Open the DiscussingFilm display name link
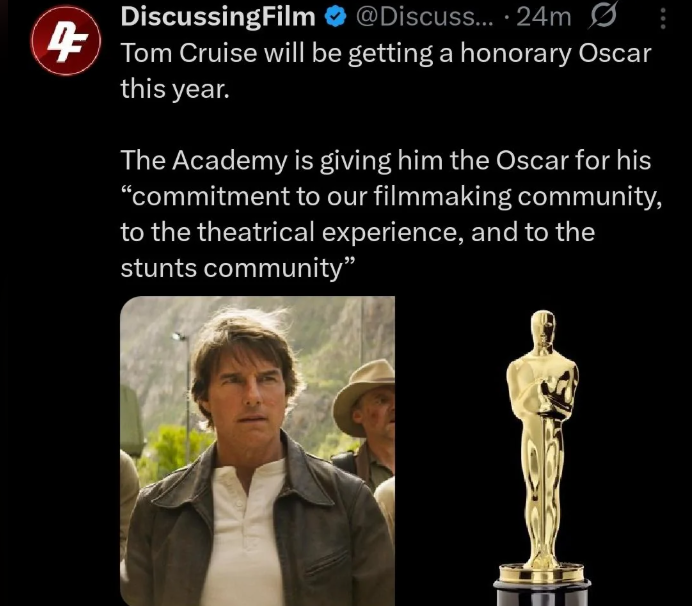The width and height of the screenshot is (692, 606). pyautogui.click(x=218, y=18)
